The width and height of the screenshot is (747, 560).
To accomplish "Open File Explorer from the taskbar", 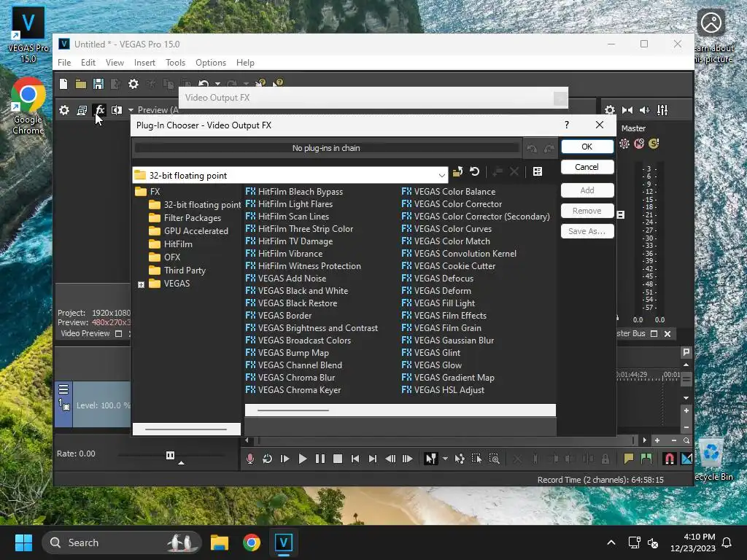I will pyautogui.click(x=220, y=542).
